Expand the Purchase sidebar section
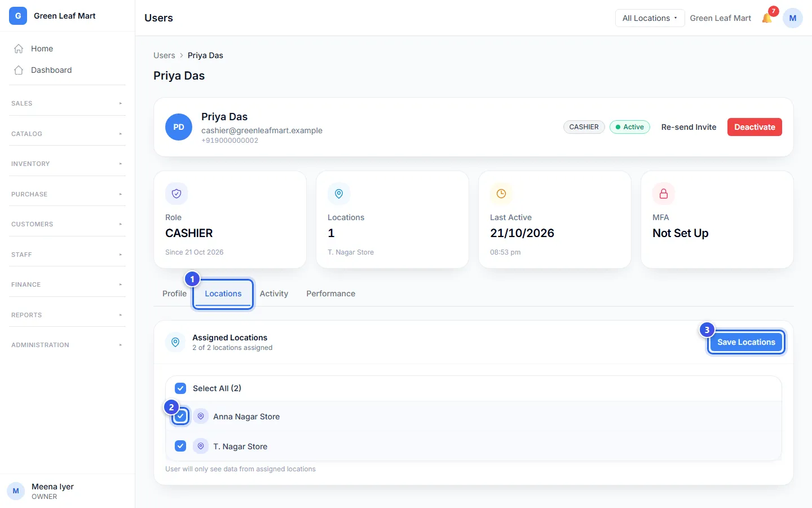This screenshot has height=508, width=812. (67, 194)
